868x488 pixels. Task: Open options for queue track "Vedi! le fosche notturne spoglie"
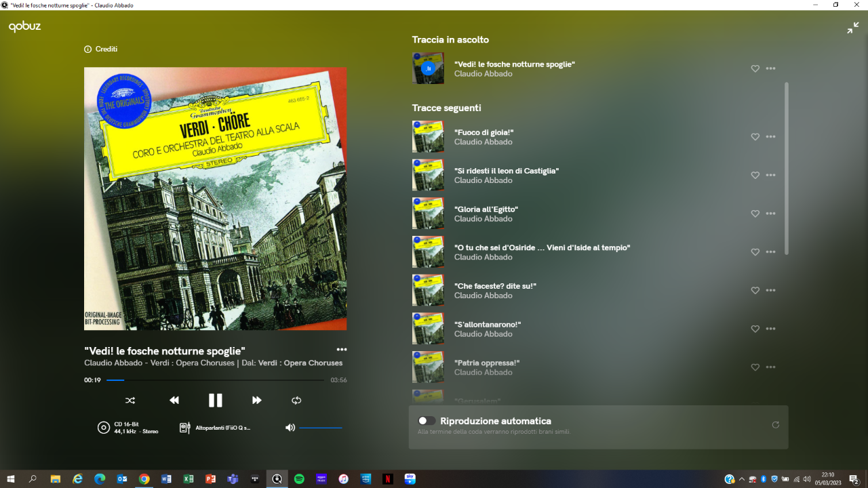point(770,68)
